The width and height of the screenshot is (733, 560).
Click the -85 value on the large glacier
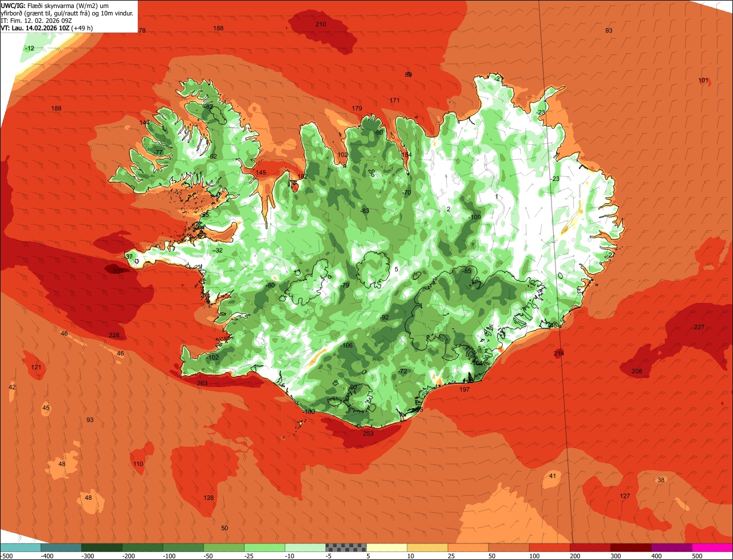point(467,270)
